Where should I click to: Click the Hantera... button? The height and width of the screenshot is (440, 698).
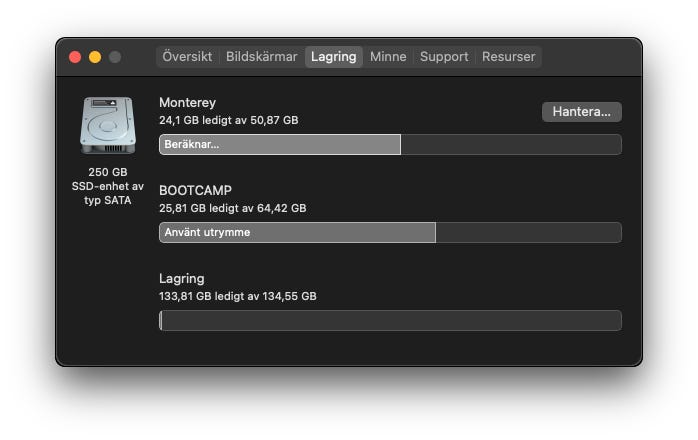(581, 112)
